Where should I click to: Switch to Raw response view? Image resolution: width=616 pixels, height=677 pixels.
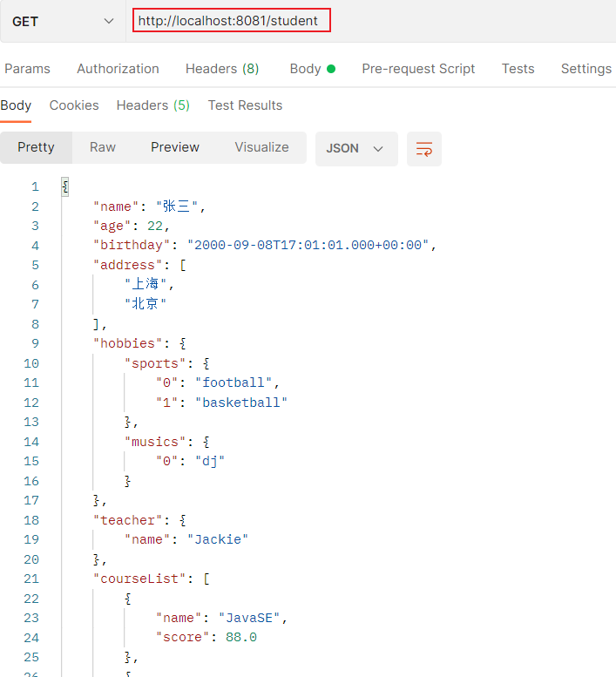102,147
